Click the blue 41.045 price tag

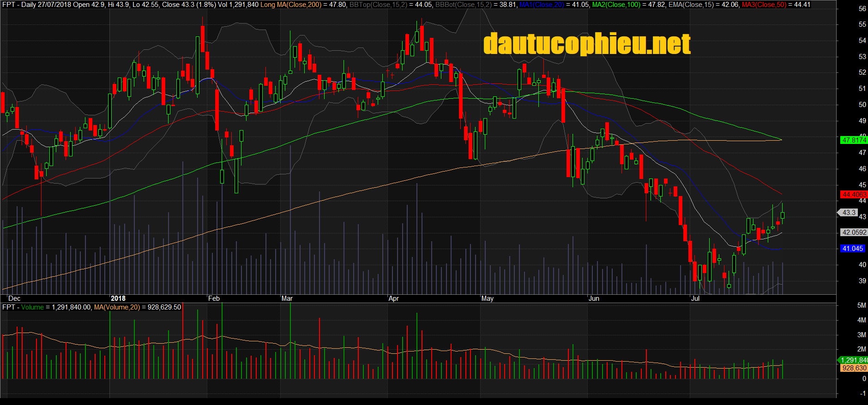(x=852, y=249)
